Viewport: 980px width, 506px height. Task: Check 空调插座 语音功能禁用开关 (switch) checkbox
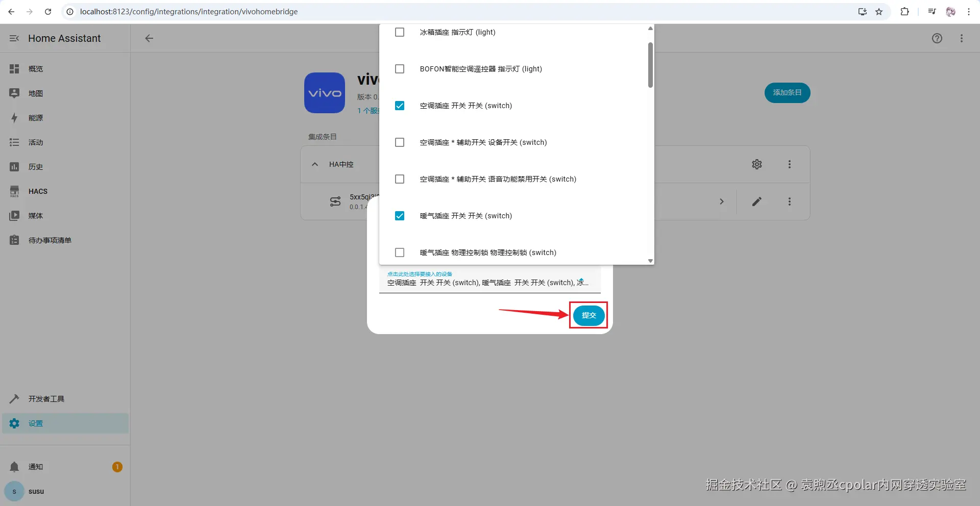[400, 179]
